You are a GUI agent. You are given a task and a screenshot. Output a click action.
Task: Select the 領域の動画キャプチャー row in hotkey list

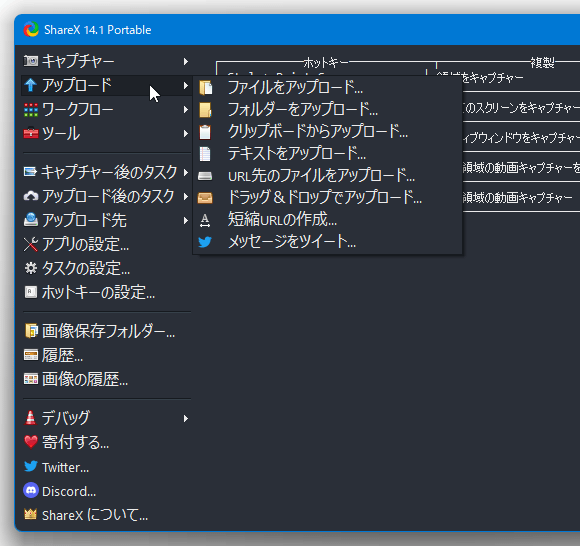(x=521, y=198)
